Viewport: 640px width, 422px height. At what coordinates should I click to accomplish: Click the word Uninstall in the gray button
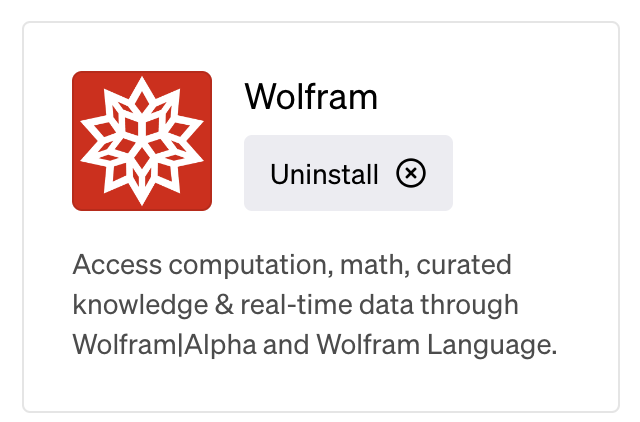click(x=324, y=174)
